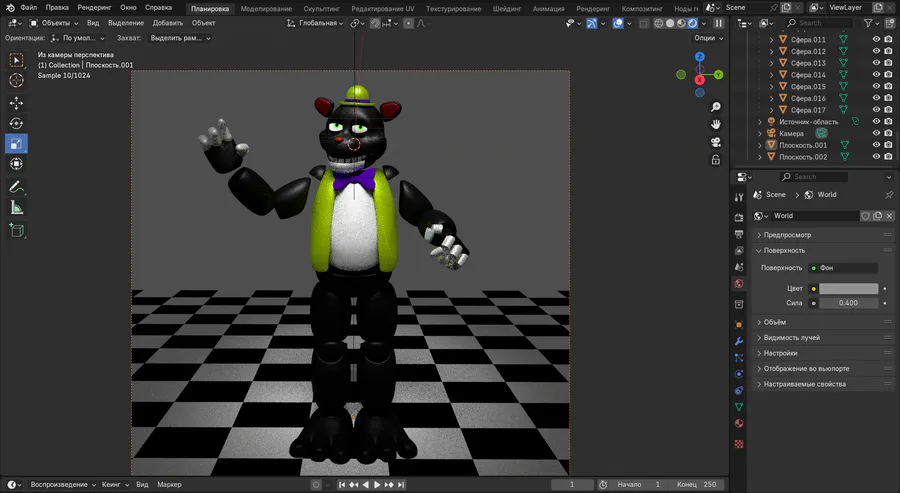Hide Сфера.014 in viewport
This screenshot has width=900, height=493.
coord(876,75)
